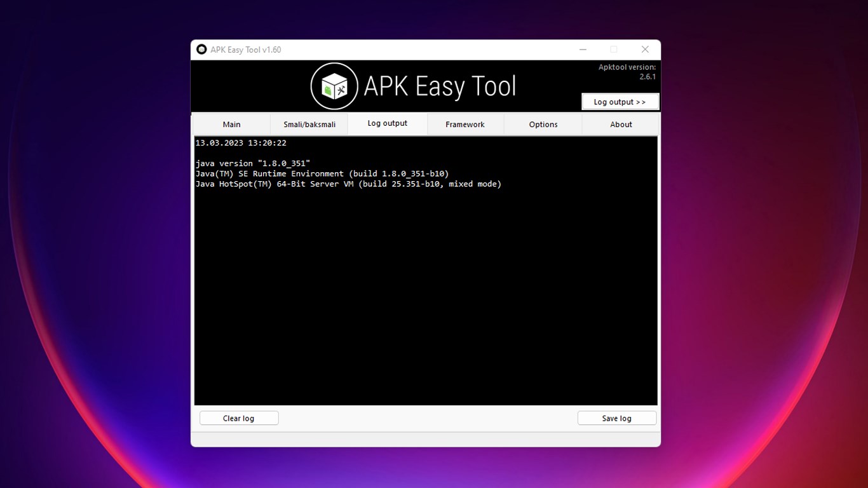
Task: Close the APK Easy Tool window
Action: [x=645, y=50]
